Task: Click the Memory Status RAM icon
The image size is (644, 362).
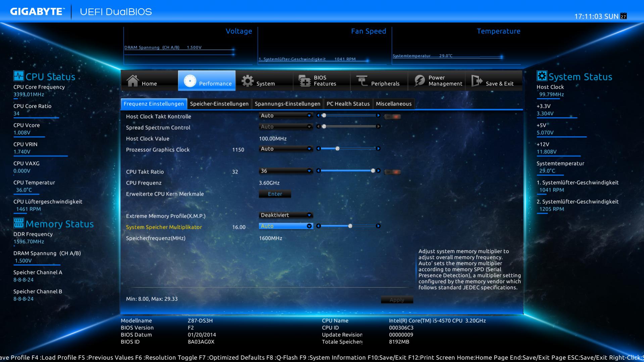Action: 18,223
